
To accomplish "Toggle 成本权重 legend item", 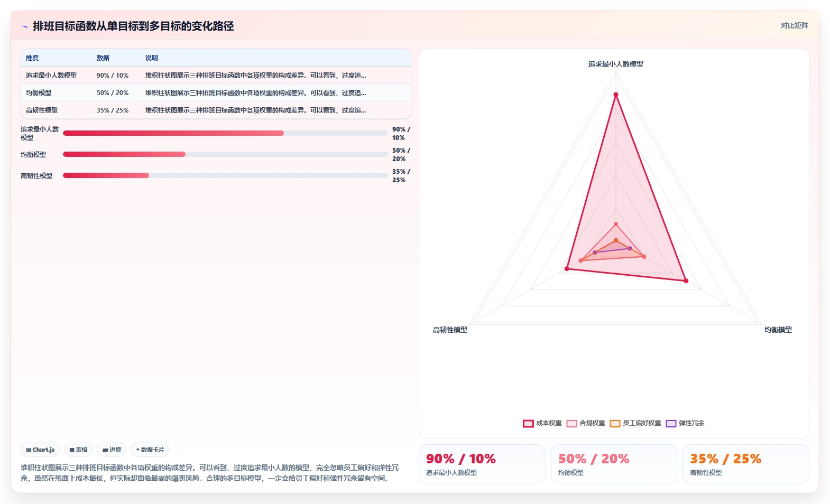I will 542,423.
